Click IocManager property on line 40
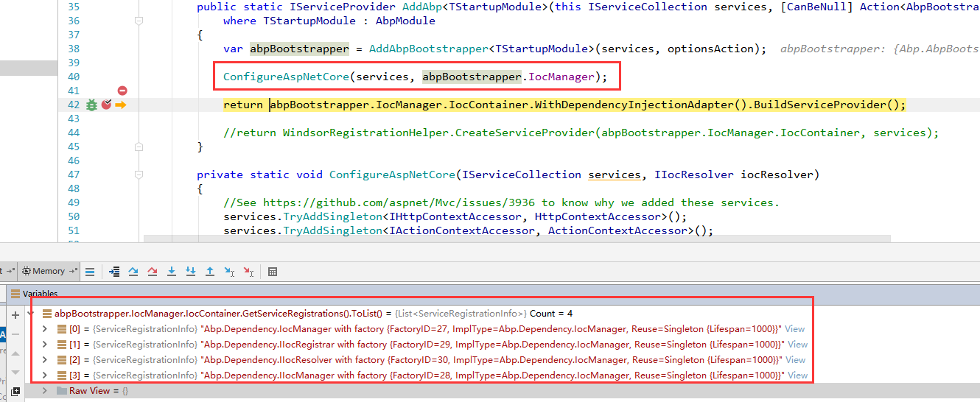Viewport: 980px width, 402px height. tap(561, 77)
